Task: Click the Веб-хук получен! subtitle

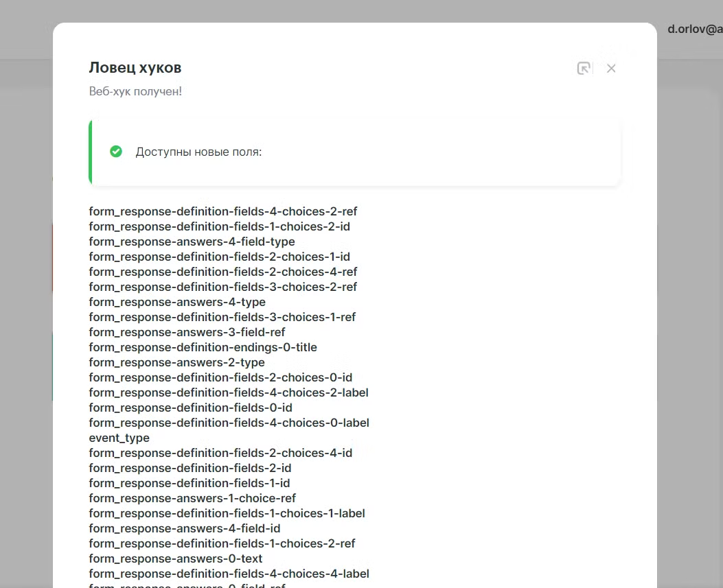Action: (x=135, y=91)
